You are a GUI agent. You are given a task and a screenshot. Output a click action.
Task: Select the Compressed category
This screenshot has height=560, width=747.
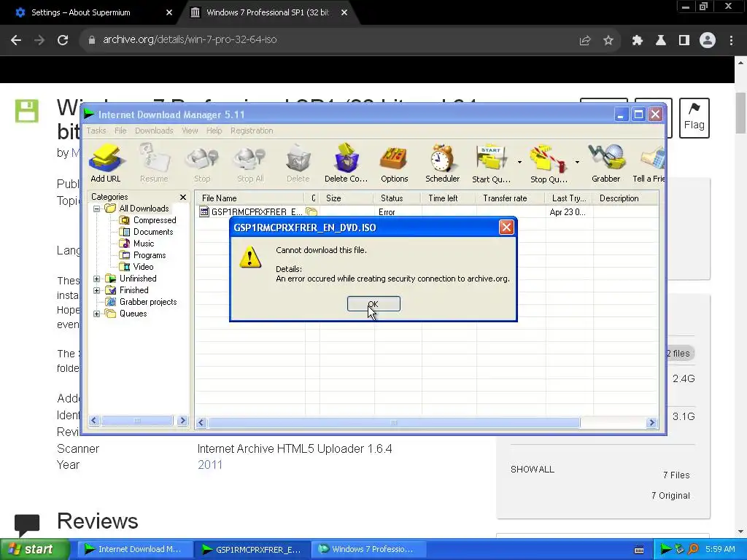pos(148,220)
